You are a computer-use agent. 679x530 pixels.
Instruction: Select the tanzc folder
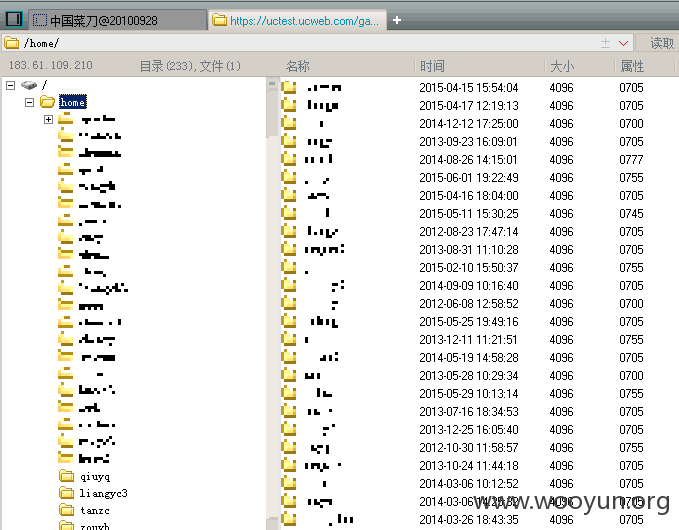(94, 511)
